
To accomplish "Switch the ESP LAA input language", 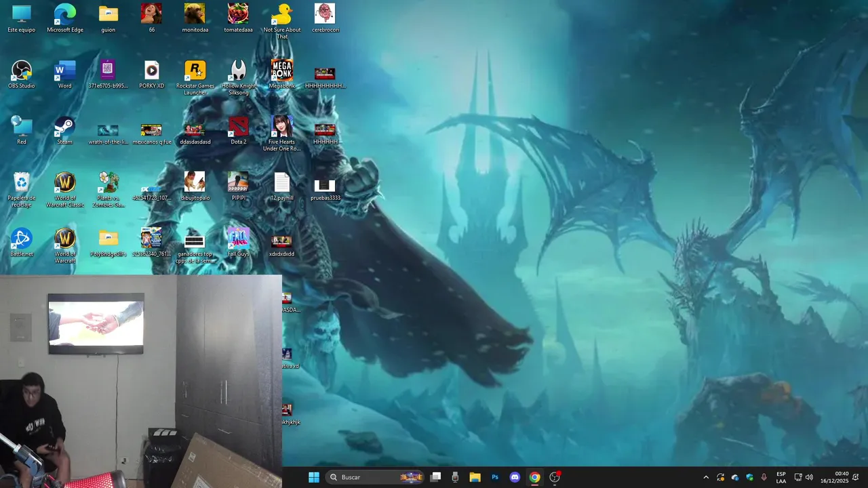I will coord(781,477).
